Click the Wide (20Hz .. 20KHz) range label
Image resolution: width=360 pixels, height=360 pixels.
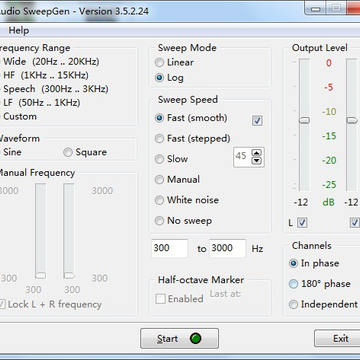[x=51, y=62]
